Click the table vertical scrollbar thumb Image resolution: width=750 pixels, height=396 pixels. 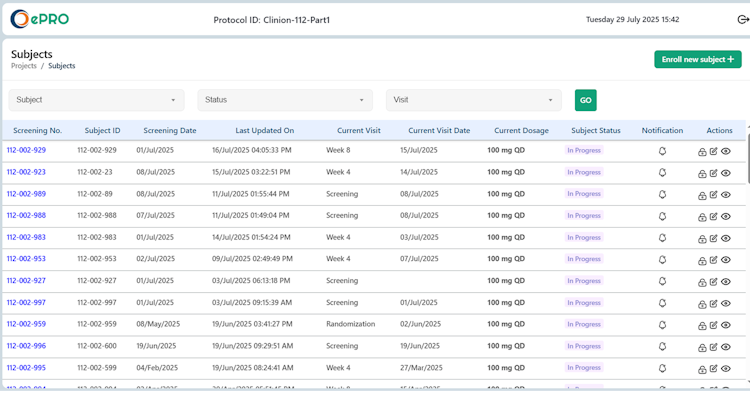pyautogui.click(x=748, y=158)
